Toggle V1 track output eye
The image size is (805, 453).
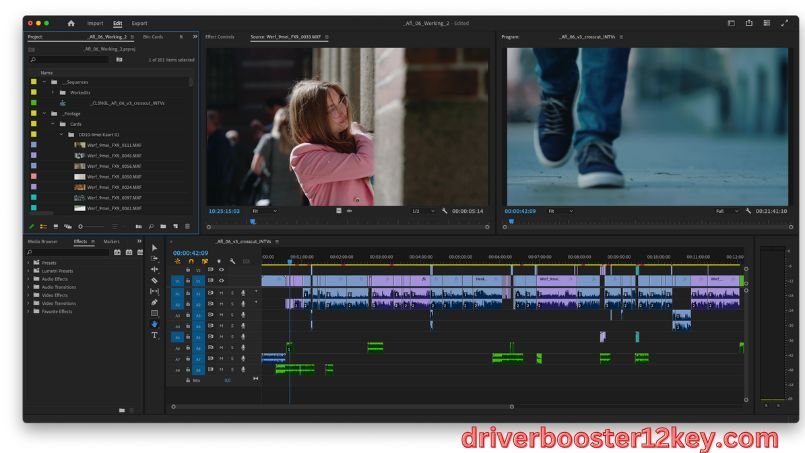222,280
